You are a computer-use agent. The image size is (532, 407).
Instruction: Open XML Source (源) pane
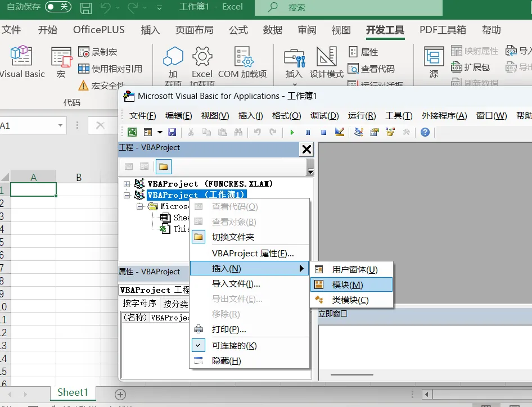(x=434, y=62)
